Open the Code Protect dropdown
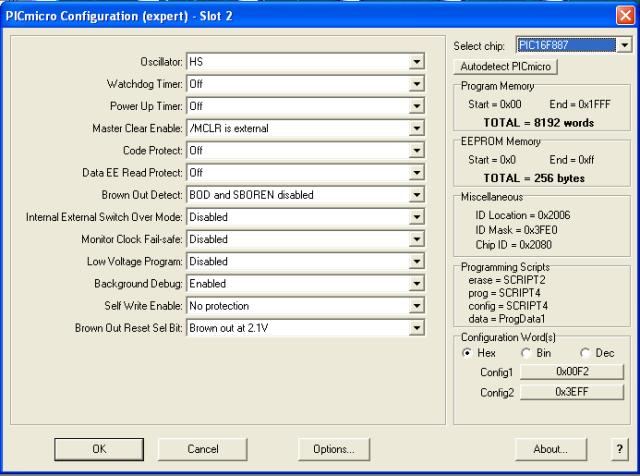This screenshot has height=476, width=640. [416, 151]
